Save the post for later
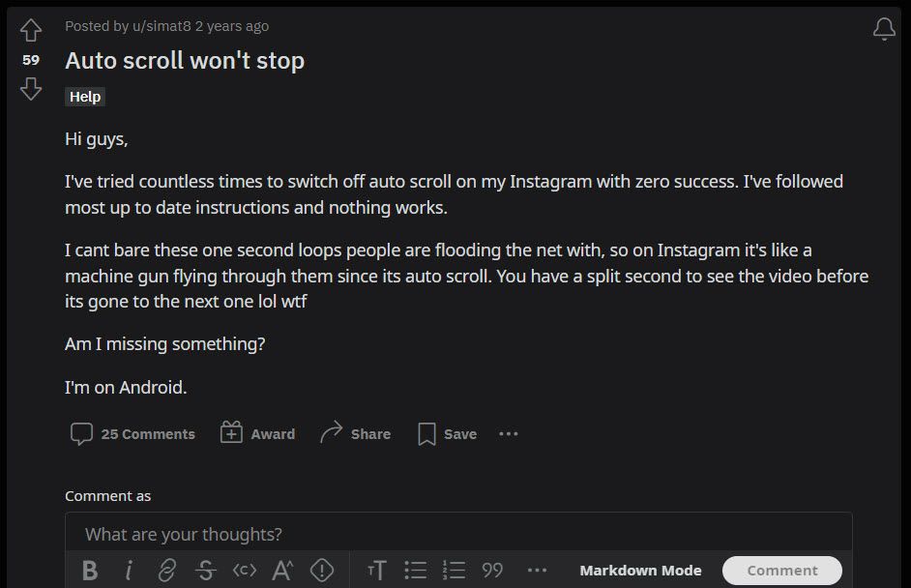 click(446, 433)
